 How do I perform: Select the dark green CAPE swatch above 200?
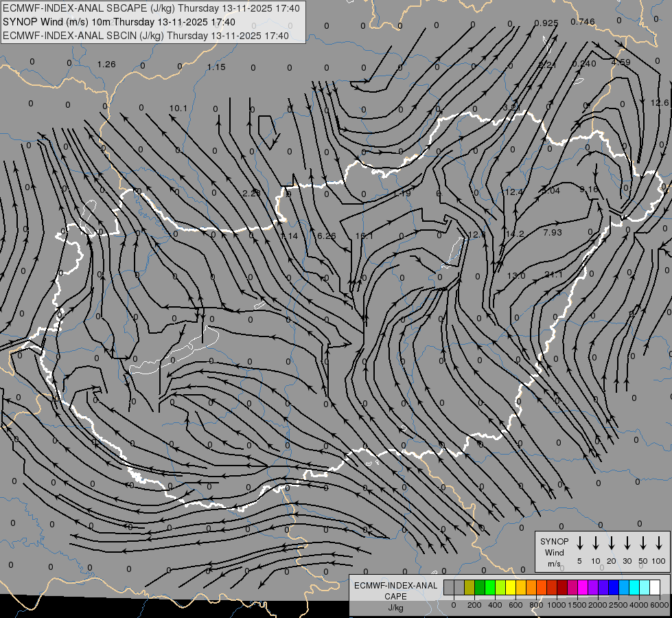pos(480,588)
